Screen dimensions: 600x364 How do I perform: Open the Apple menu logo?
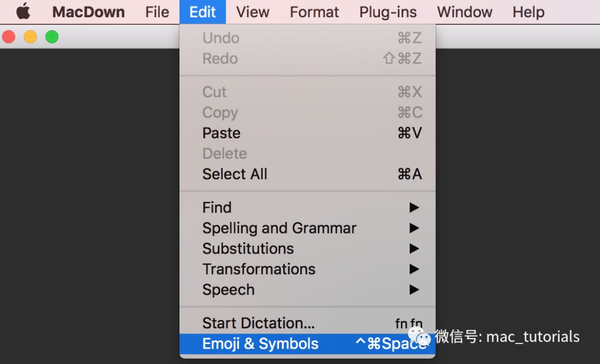pos(23,12)
